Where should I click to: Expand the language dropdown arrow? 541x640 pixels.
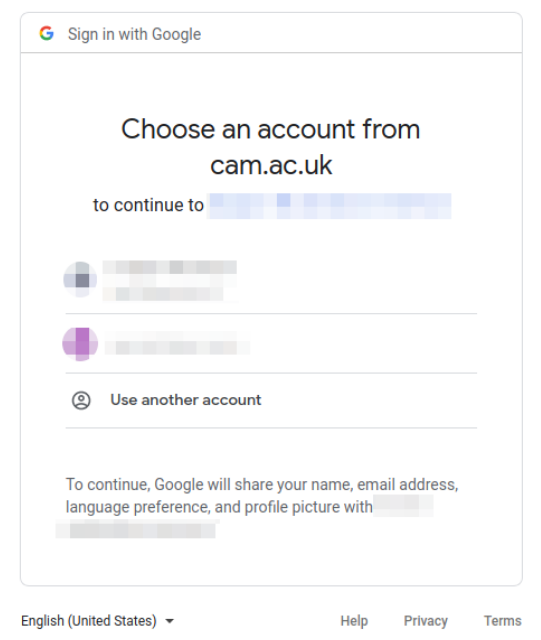tap(169, 621)
